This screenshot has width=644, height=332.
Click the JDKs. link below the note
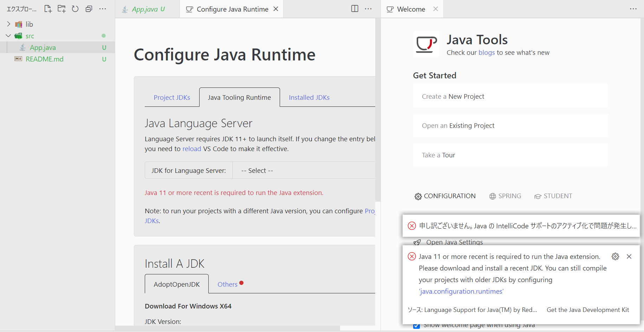(152, 221)
